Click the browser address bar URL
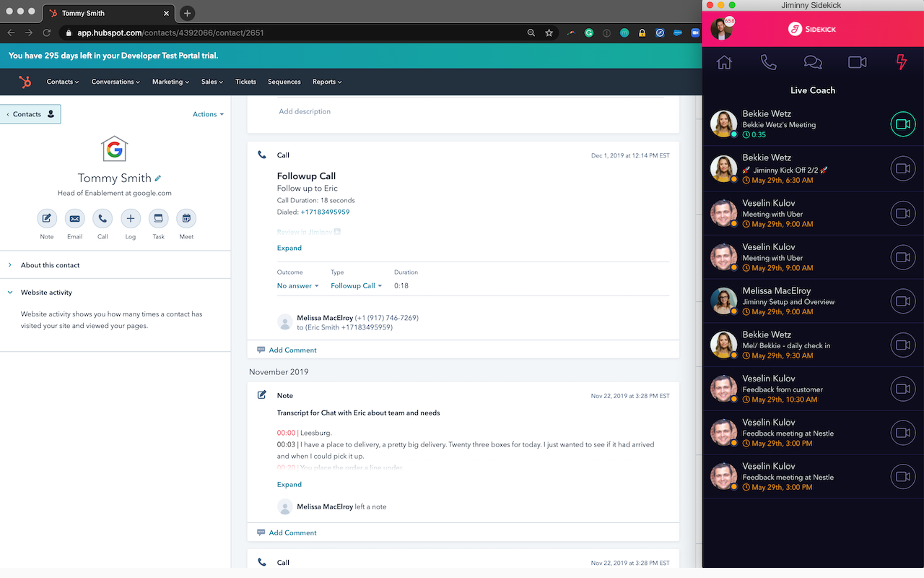This screenshot has height=578, width=924. (170, 33)
